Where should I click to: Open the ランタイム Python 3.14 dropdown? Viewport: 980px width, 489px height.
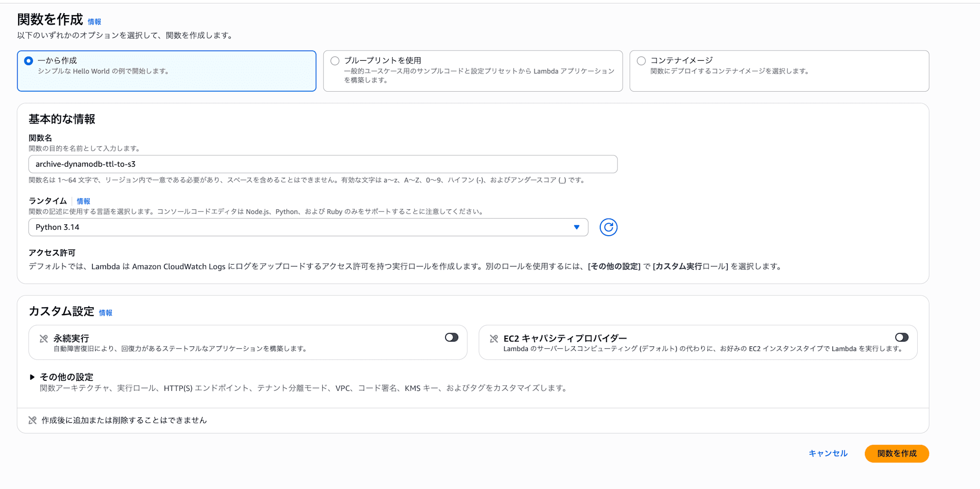(x=308, y=227)
